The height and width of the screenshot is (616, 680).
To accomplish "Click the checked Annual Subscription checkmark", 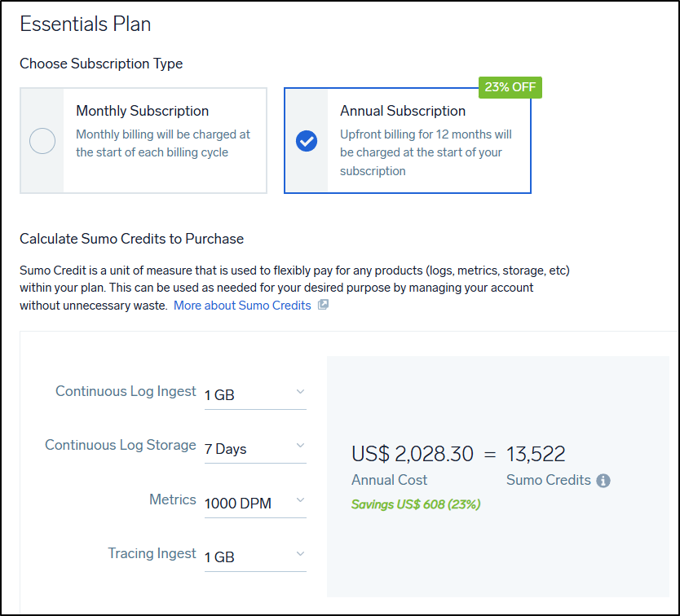I will 307,141.
